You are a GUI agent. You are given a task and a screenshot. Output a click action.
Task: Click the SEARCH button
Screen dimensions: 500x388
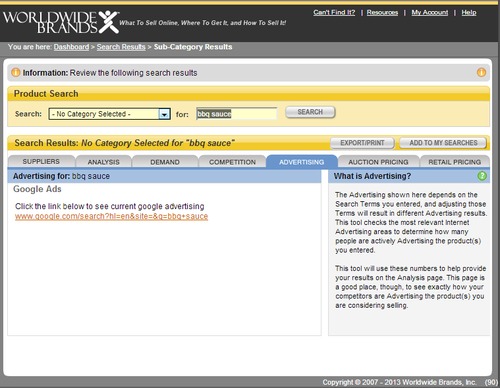click(310, 112)
